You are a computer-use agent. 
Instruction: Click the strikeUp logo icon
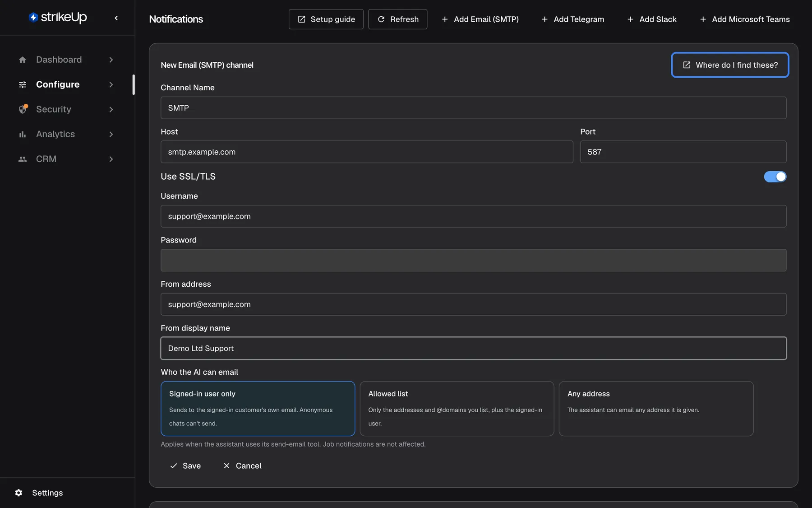[33, 17]
